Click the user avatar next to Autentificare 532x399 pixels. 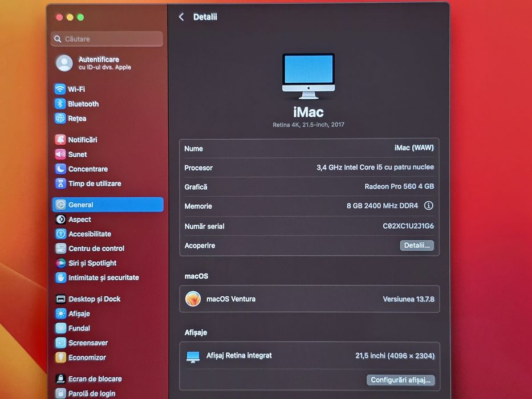64,63
